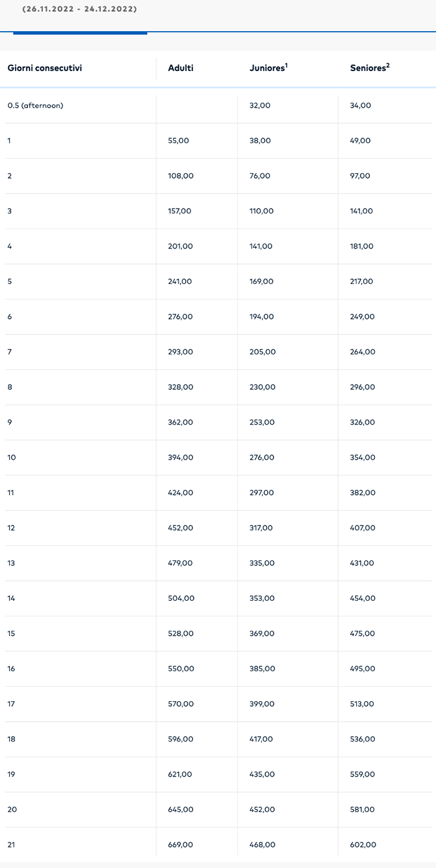
Task: Click the Seniores 97,00 two-day price
Action: [x=360, y=176]
